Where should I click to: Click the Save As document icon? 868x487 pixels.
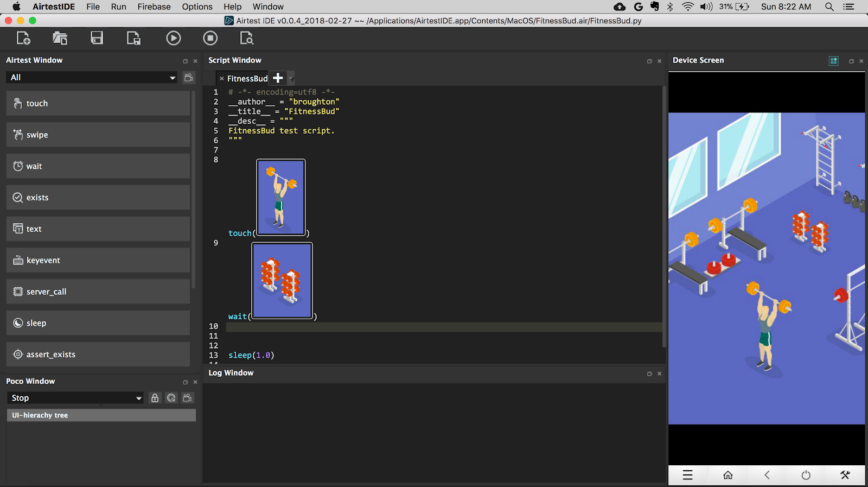tap(133, 38)
